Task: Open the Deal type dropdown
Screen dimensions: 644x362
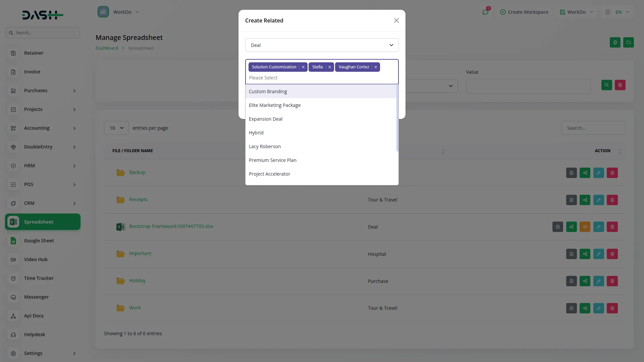Action: [322, 45]
